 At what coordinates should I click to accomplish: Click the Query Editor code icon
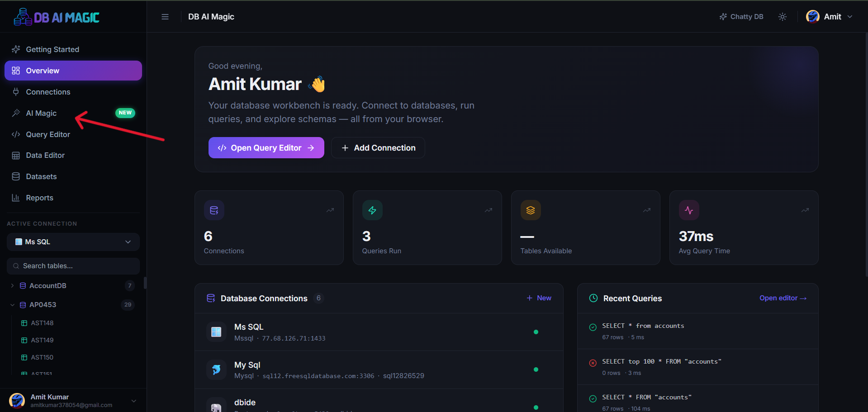tap(16, 134)
